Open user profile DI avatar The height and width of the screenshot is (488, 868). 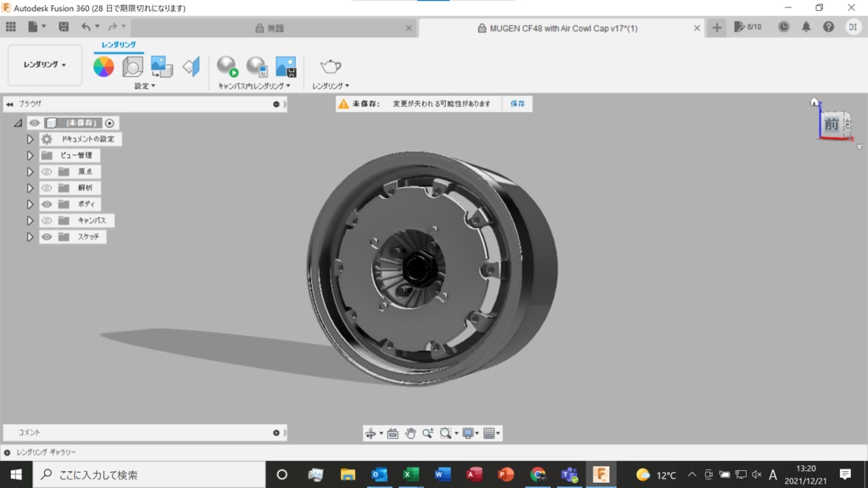pos(853,26)
